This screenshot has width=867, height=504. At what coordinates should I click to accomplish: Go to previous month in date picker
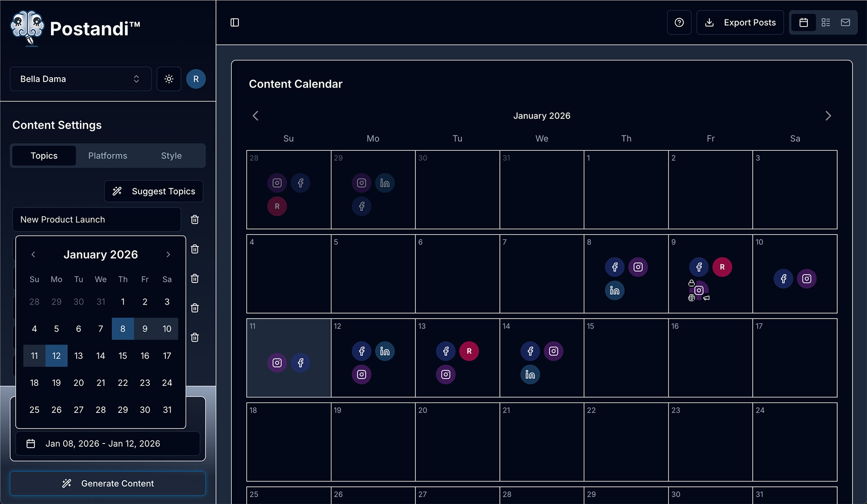33,254
